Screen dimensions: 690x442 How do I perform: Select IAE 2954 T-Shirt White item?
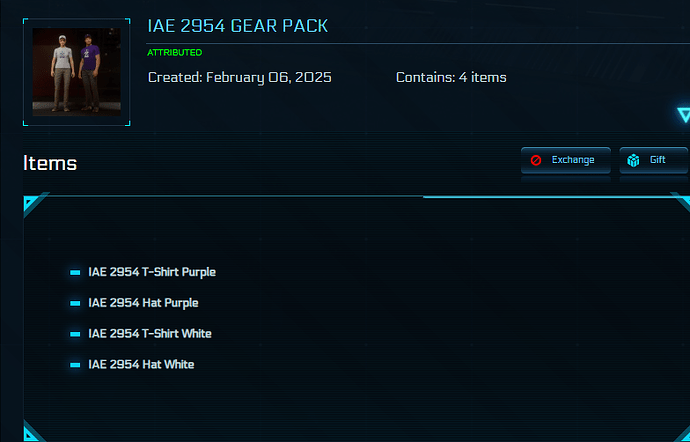point(150,334)
